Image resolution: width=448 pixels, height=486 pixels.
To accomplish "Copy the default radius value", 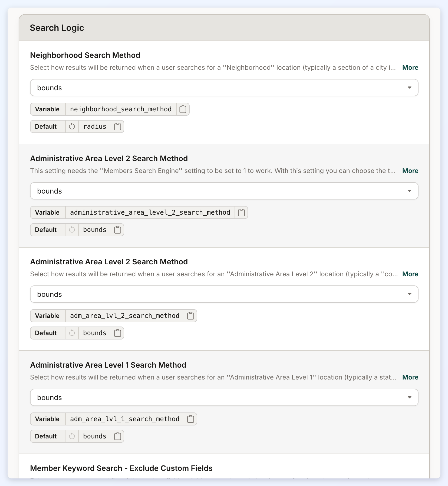I will (x=117, y=127).
